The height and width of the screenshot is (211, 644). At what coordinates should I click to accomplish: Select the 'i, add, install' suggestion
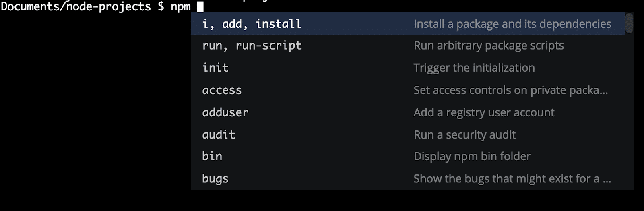pos(408,24)
